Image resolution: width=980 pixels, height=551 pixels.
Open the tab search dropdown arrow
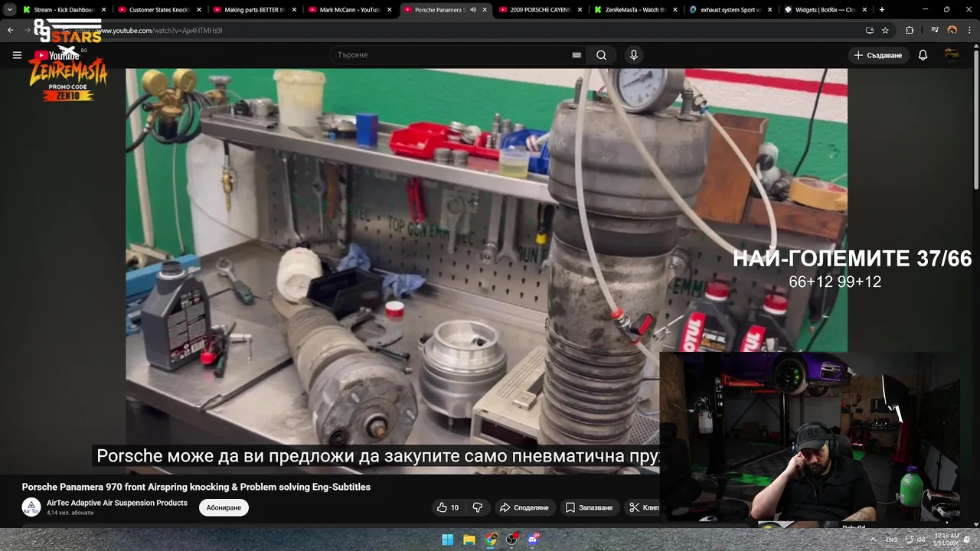pyautogui.click(x=9, y=10)
